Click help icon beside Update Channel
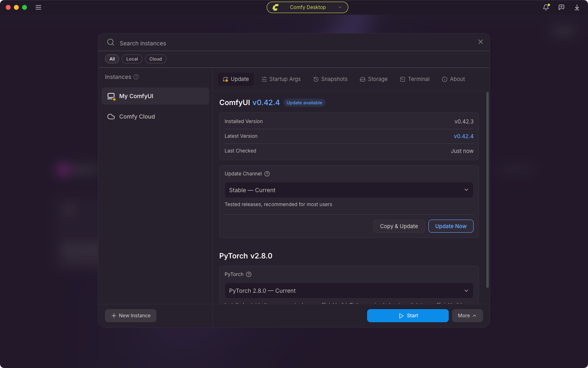 click(267, 174)
